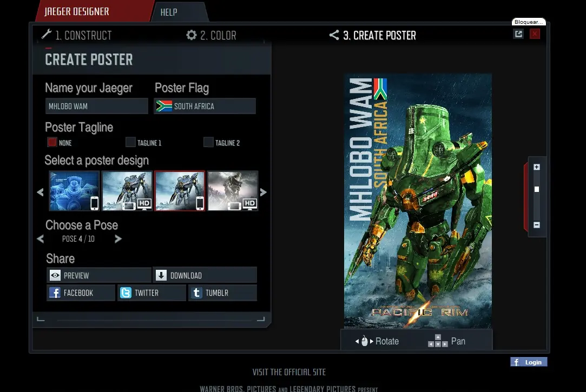Click the South Africa flag icon
Screen dimensions: 586x392
pyautogui.click(x=164, y=106)
